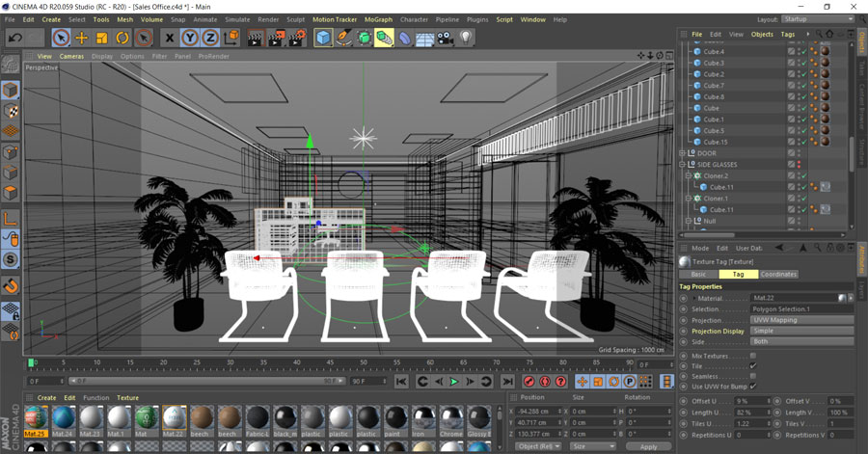Select the Move tool
This screenshot has height=454, width=868.
[x=82, y=38]
